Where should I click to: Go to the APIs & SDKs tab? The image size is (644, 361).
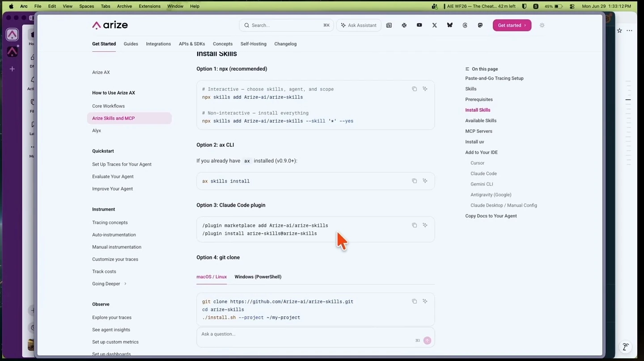coord(192,44)
